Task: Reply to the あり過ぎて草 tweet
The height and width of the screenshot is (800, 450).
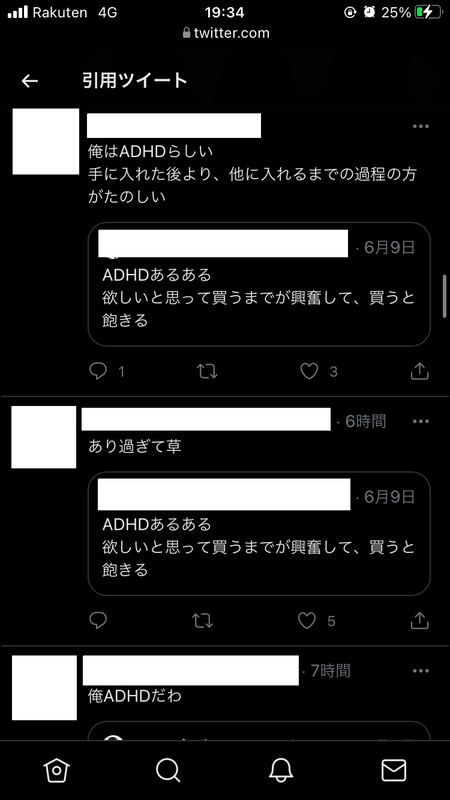Action: pyautogui.click(x=98, y=620)
